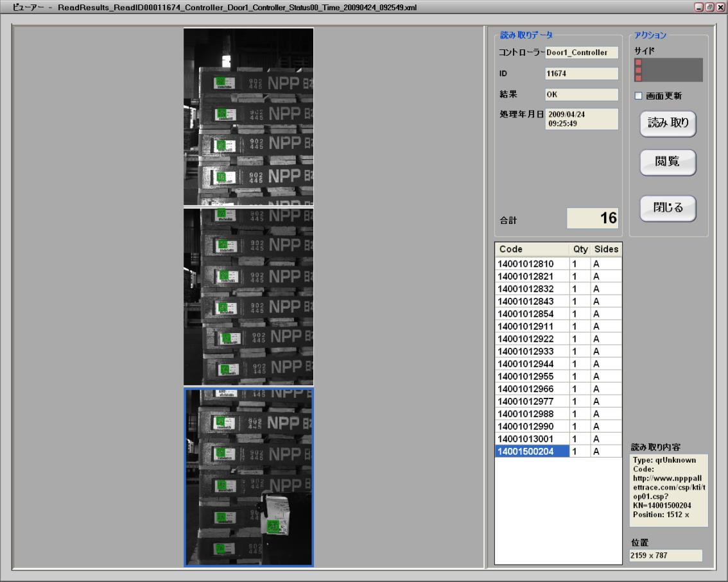Select row with code 14001012933
This screenshot has height=582, width=728.
(x=558, y=352)
